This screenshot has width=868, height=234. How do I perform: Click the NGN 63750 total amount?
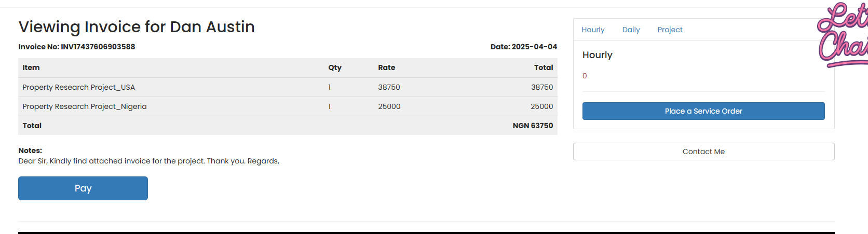pyautogui.click(x=533, y=126)
